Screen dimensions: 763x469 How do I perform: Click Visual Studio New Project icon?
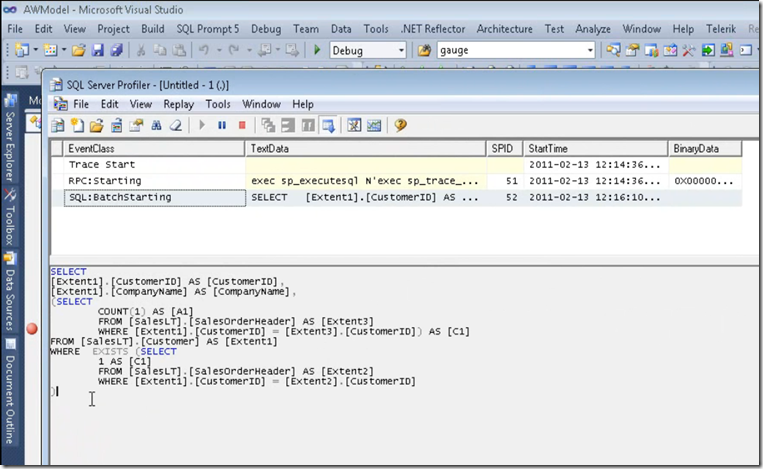point(21,50)
